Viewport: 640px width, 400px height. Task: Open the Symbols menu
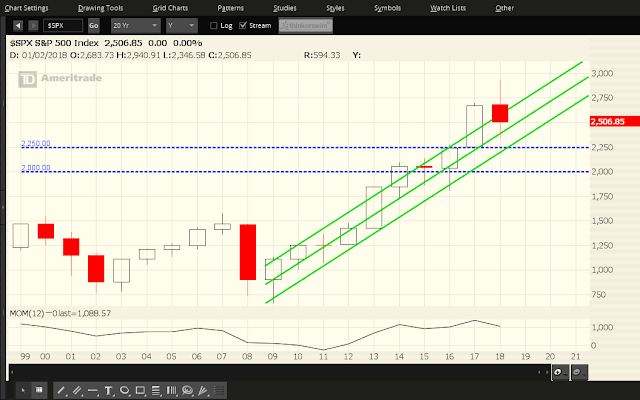[387, 8]
